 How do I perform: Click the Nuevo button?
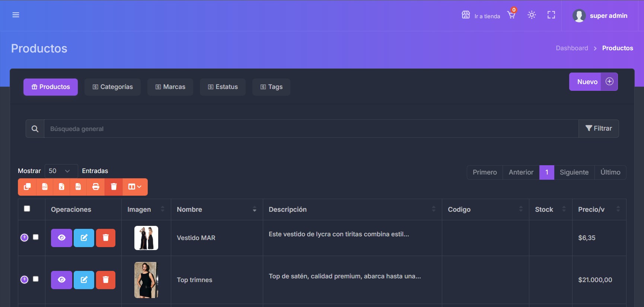[x=593, y=82]
